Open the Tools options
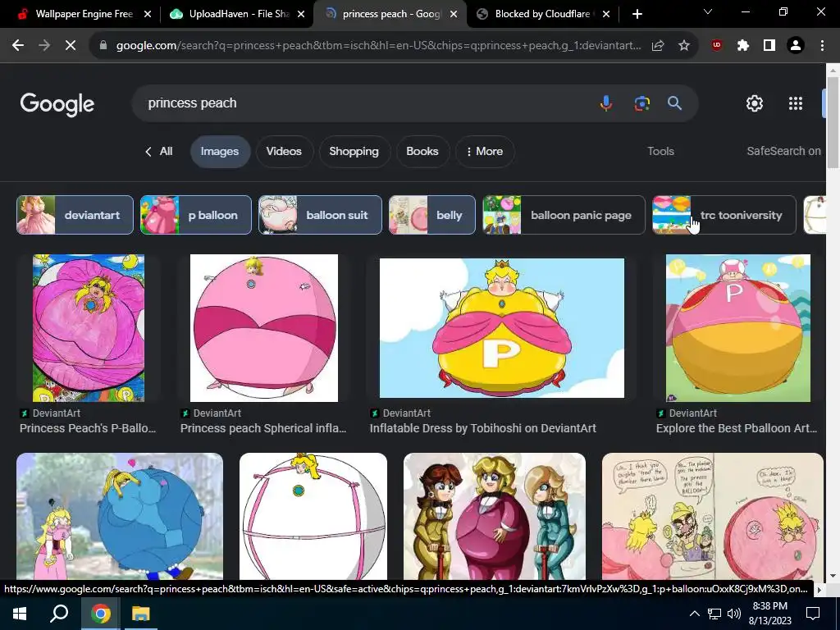The image size is (840, 630). click(660, 151)
